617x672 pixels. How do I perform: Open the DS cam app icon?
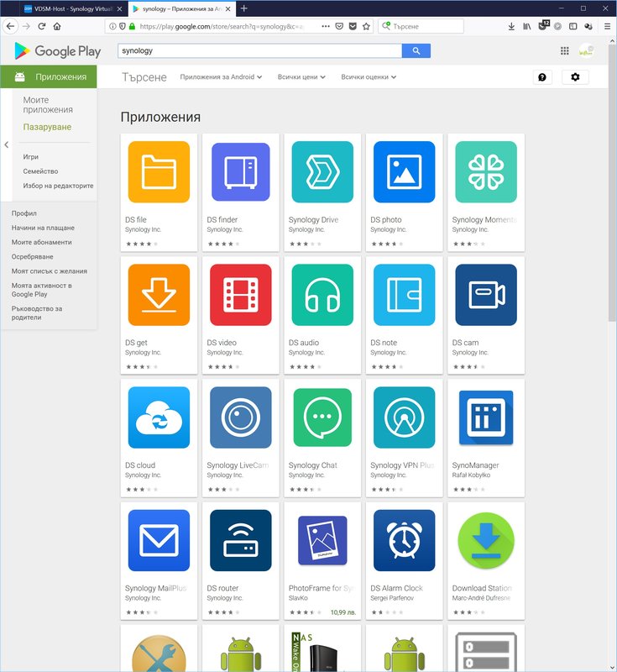click(486, 295)
